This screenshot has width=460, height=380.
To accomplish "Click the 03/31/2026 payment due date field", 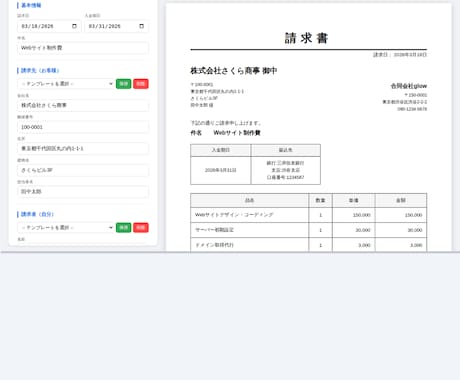I will pos(116,26).
